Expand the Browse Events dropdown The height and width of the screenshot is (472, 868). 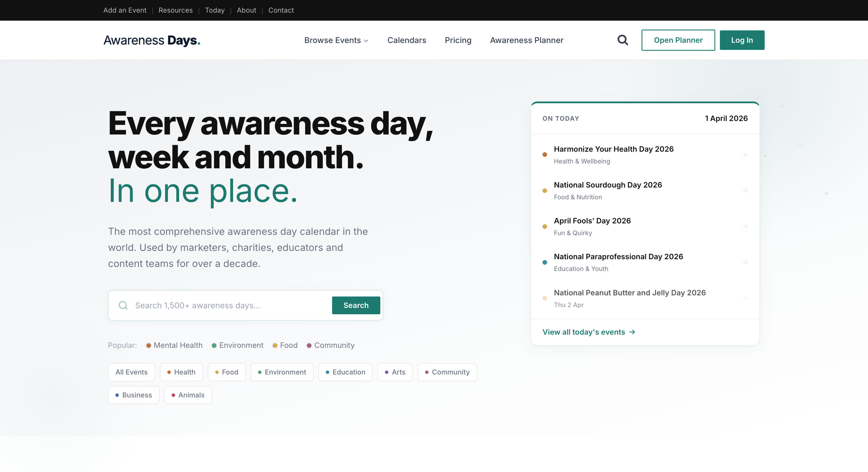coord(336,40)
